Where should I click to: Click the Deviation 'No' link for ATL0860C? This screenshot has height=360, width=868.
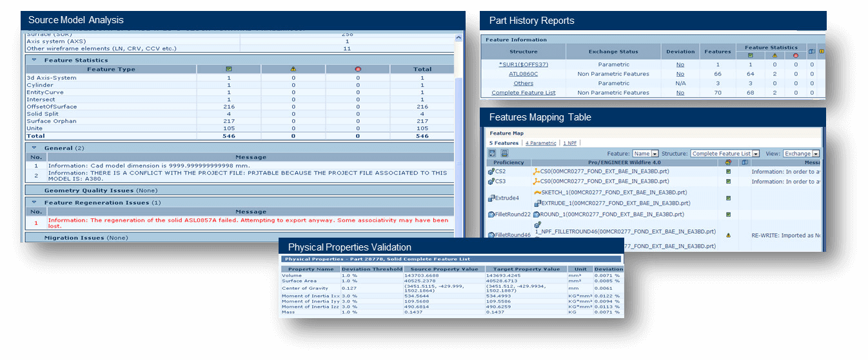(680, 74)
